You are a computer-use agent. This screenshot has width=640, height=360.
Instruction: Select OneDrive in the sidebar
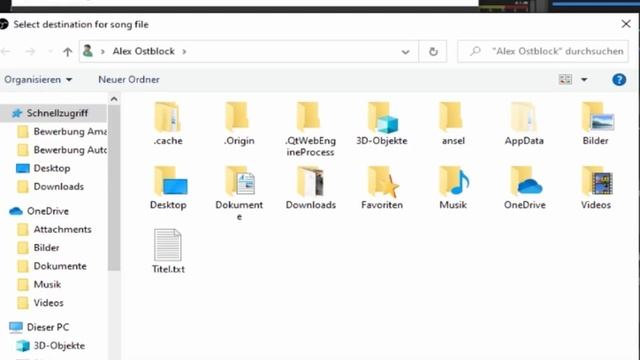pos(39,211)
